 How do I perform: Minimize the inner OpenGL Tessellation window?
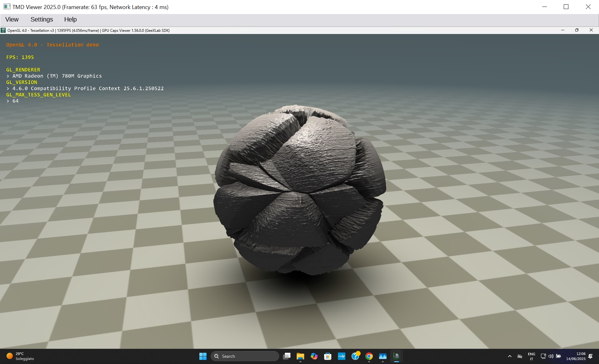tap(563, 30)
